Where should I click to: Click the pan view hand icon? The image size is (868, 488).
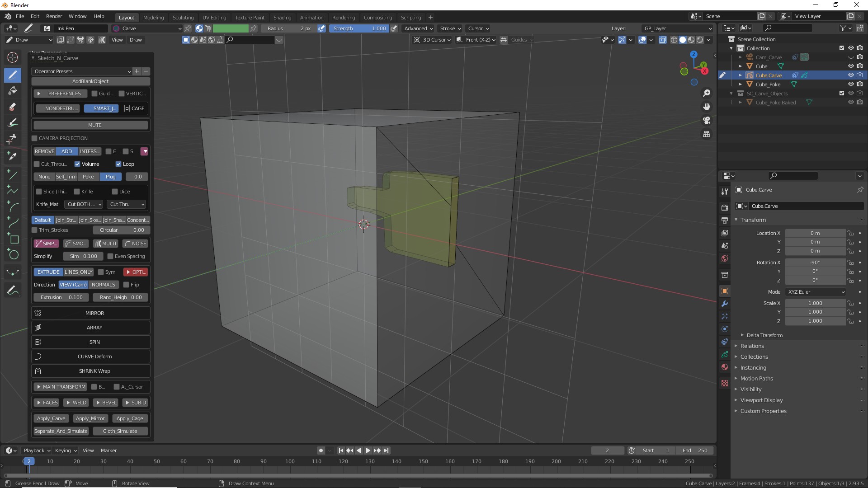[707, 107]
